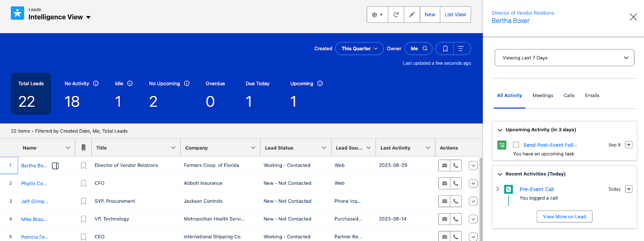The width and height of the screenshot is (644, 241).
Task: Open the This Quarter created dropdown
Action: coord(359,48)
